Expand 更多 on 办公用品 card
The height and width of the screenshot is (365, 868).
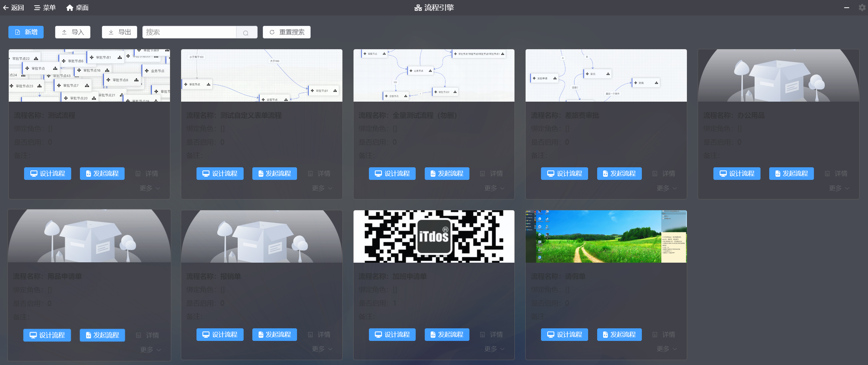[x=839, y=188]
